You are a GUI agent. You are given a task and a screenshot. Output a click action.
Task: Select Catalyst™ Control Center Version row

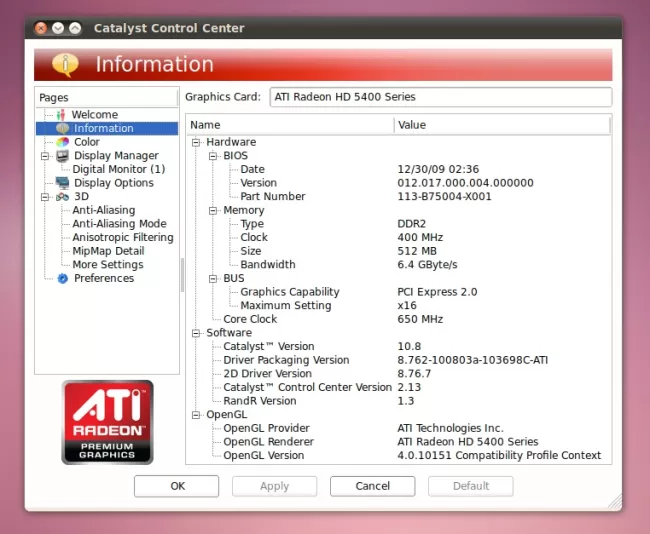(399, 387)
